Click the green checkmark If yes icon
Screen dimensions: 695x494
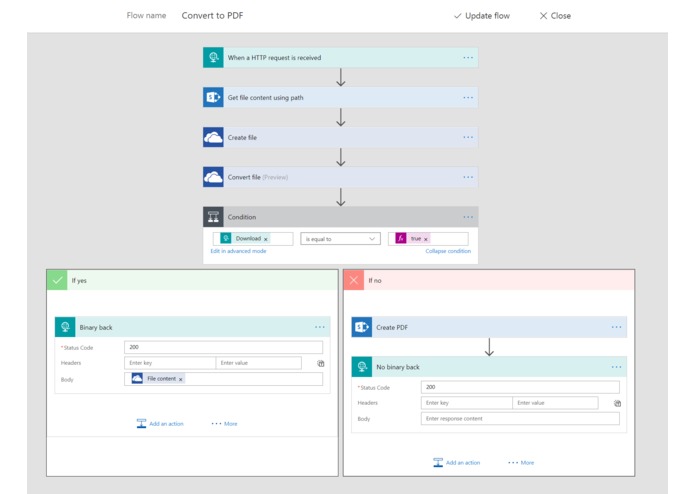click(x=57, y=280)
